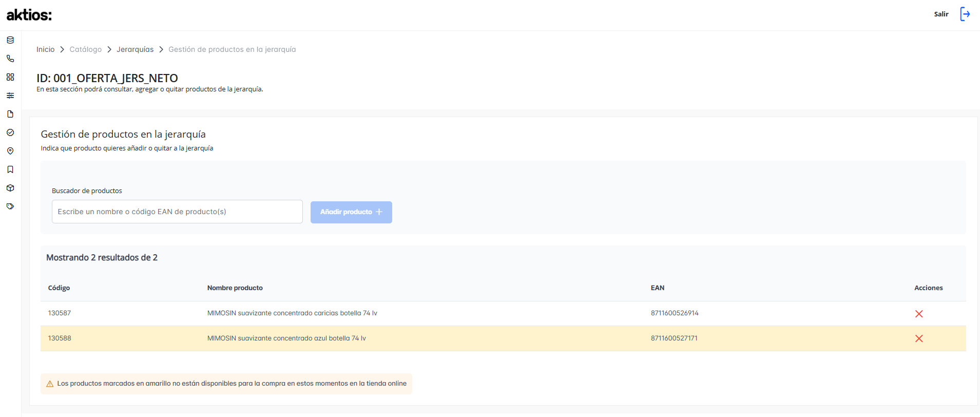The height and width of the screenshot is (417, 980).
Task: Open the location pin sidebar icon
Action: 10,151
